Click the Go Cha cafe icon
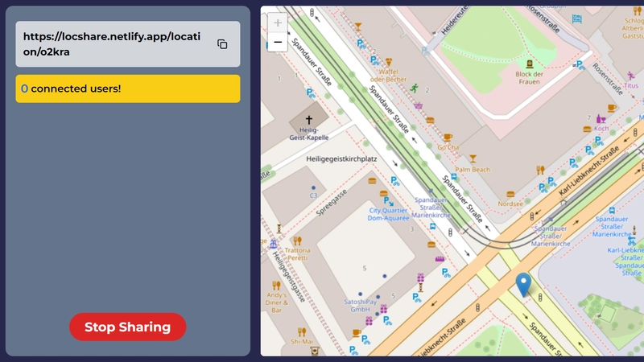 [448, 137]
